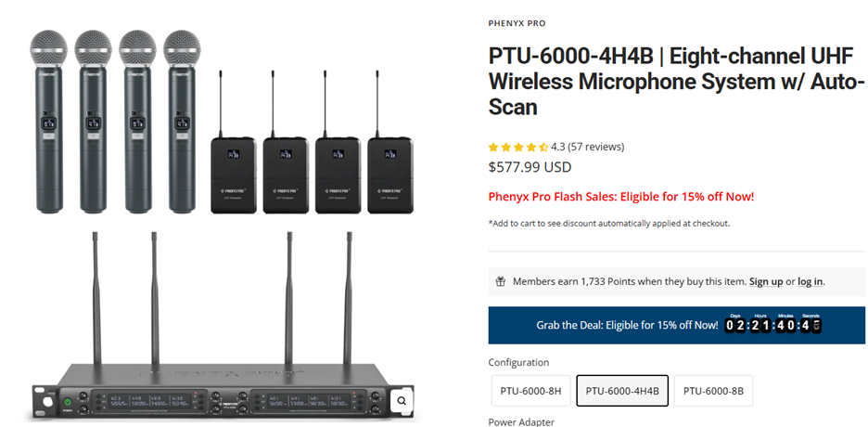Image resolution: width=868 pixels, height=427 pixels.
Task: Open the Sign up link
Action: pos(766,281)
